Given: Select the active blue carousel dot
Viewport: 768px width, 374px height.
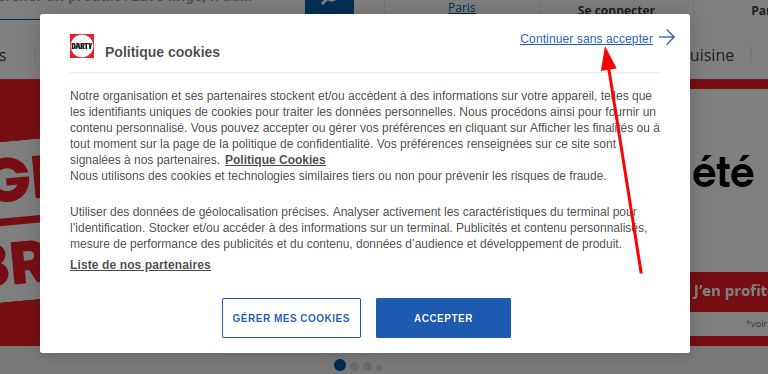Looking at the screenshot, I should pos(340,365).
